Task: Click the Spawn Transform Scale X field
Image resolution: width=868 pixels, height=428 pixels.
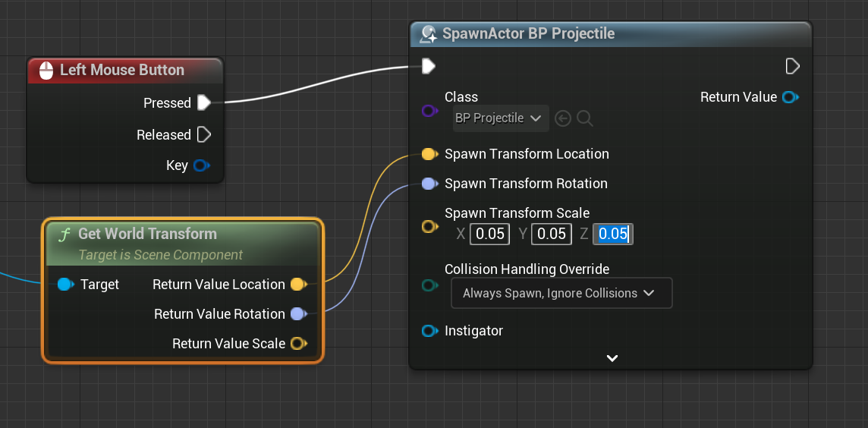Action: click(x=489, y=234)
